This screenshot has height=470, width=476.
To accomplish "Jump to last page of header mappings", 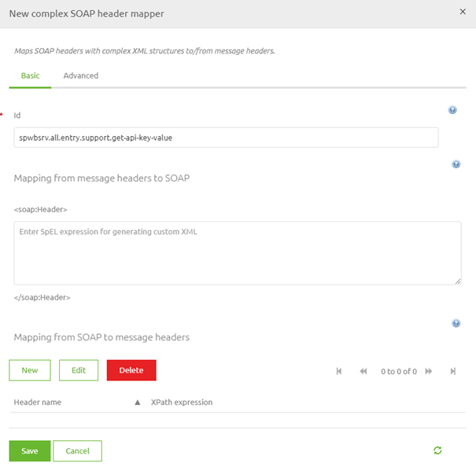I will (453, 371).
